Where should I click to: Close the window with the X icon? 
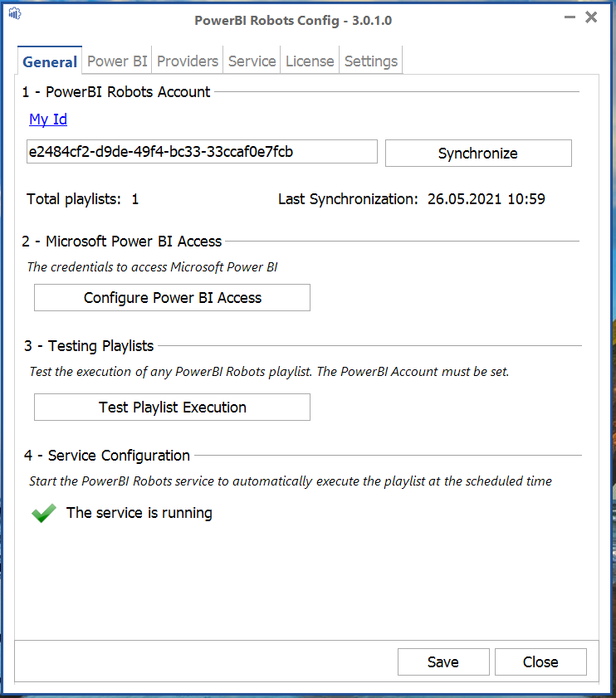591,17
